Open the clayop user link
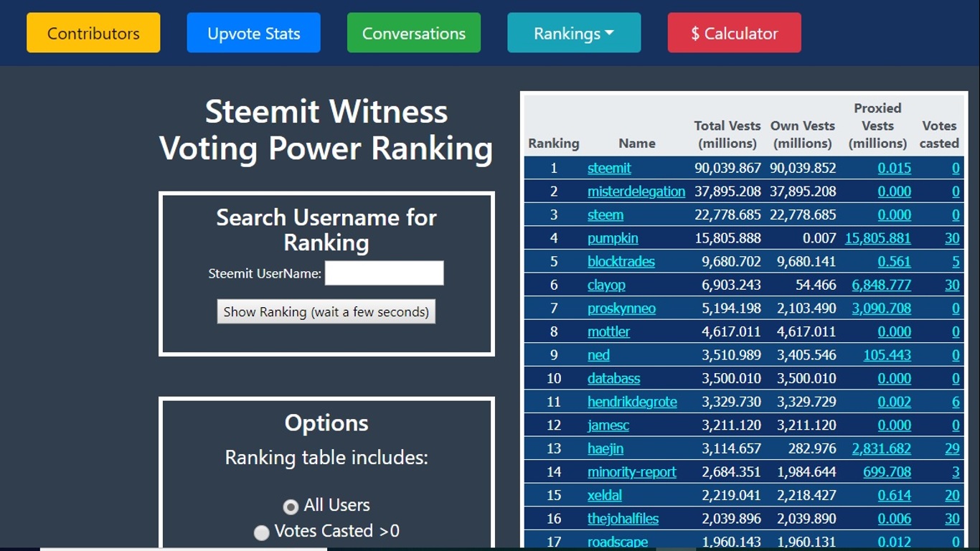Viewport: 980px width, 551px height. [606, 285]
